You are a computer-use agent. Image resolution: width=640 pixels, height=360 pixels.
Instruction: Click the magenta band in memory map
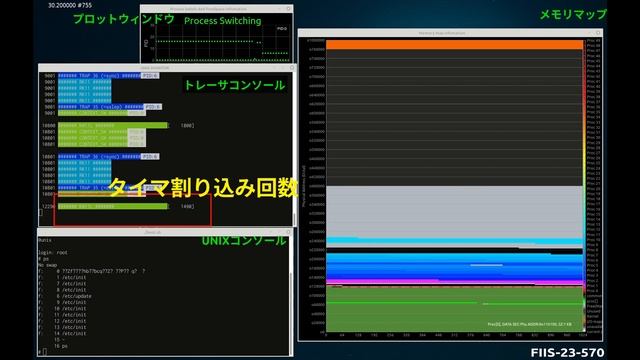pyautogui.click(x=454, y=282)
